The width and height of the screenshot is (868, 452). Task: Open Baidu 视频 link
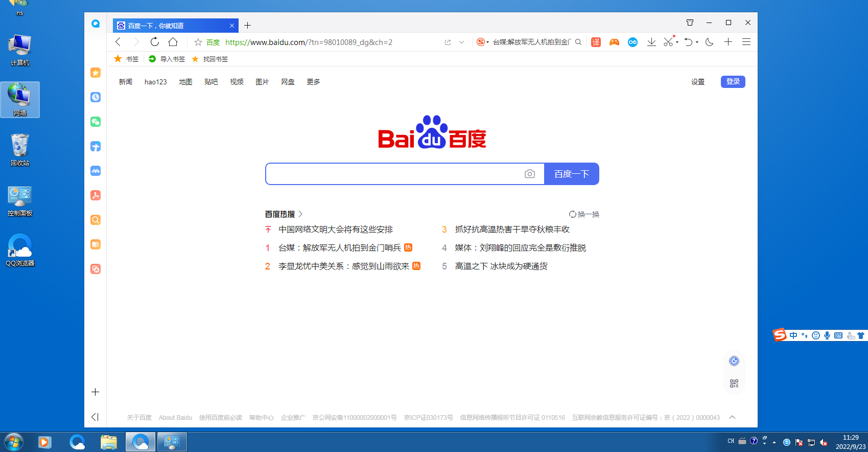click(x=237, y=82)
